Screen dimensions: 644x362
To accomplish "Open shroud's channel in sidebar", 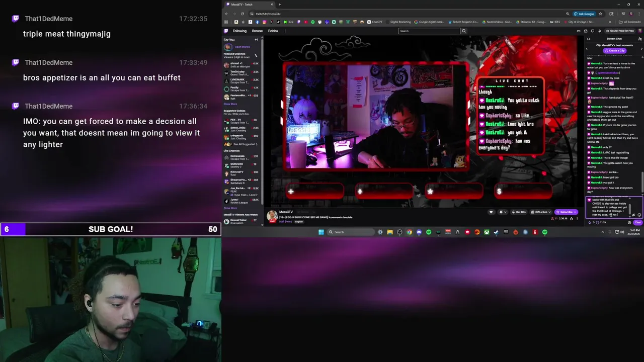I will coord(242,65).
